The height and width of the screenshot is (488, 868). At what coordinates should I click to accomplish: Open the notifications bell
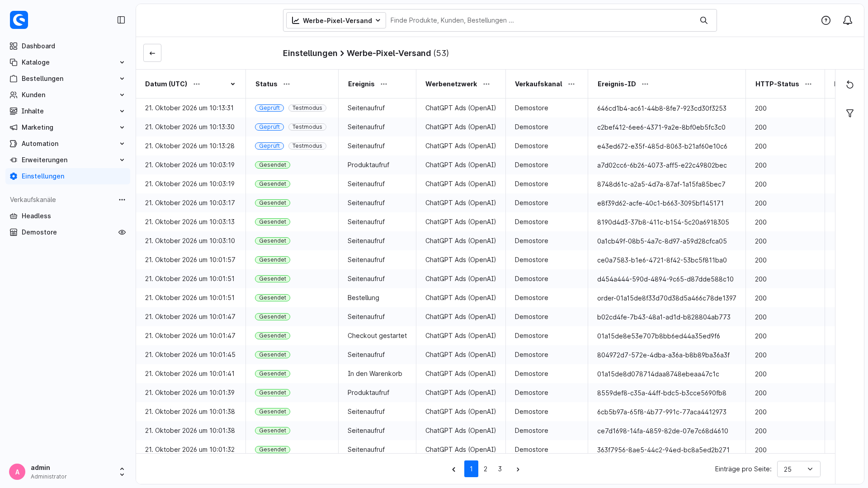[x=848, y=20]
